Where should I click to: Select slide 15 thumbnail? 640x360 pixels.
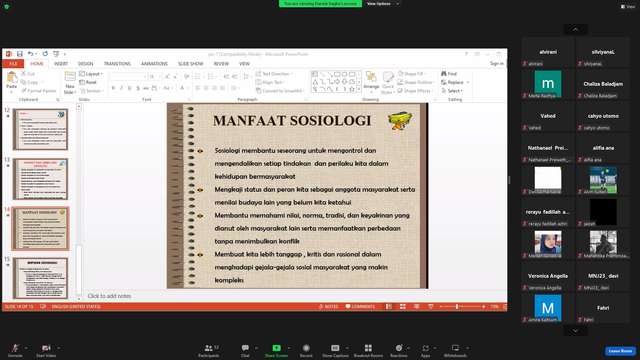pos(40,278)
